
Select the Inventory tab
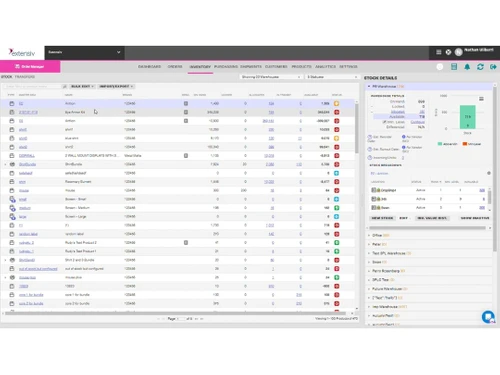200,67
